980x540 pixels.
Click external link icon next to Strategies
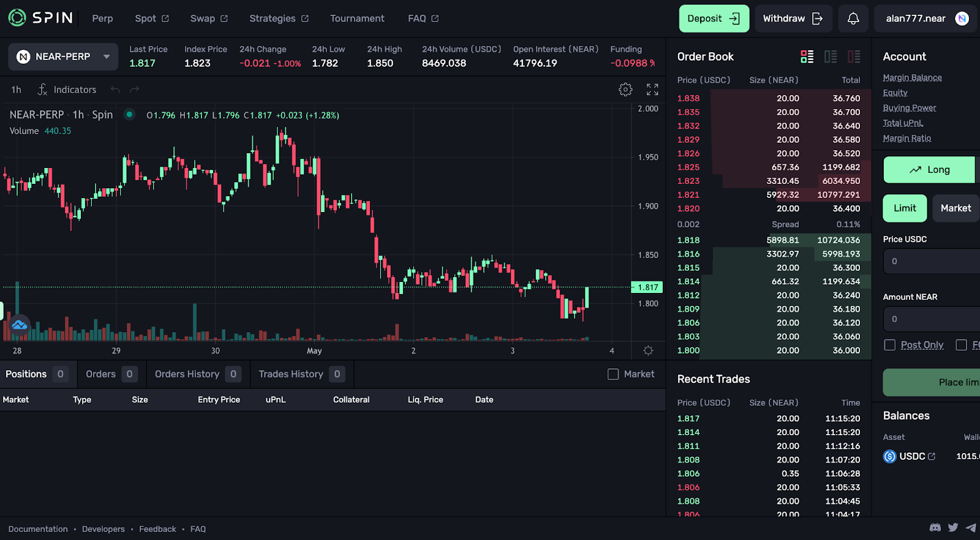pyautogui.click(x=305, y=18)
